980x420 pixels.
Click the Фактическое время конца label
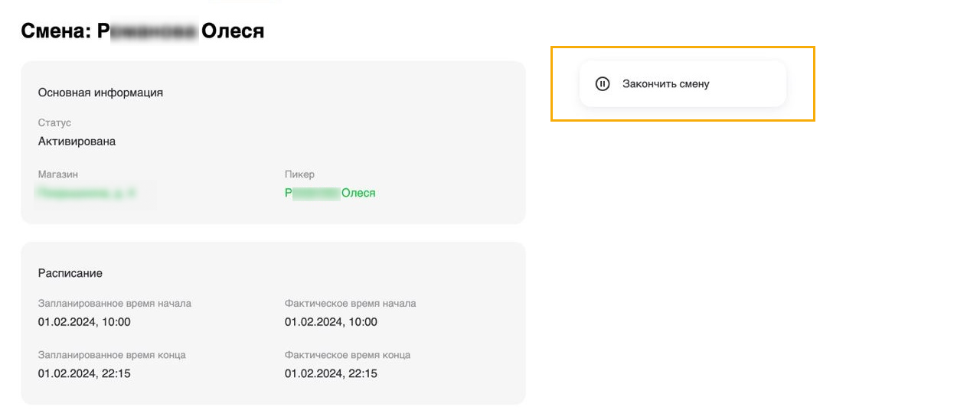tap(348, 355)
